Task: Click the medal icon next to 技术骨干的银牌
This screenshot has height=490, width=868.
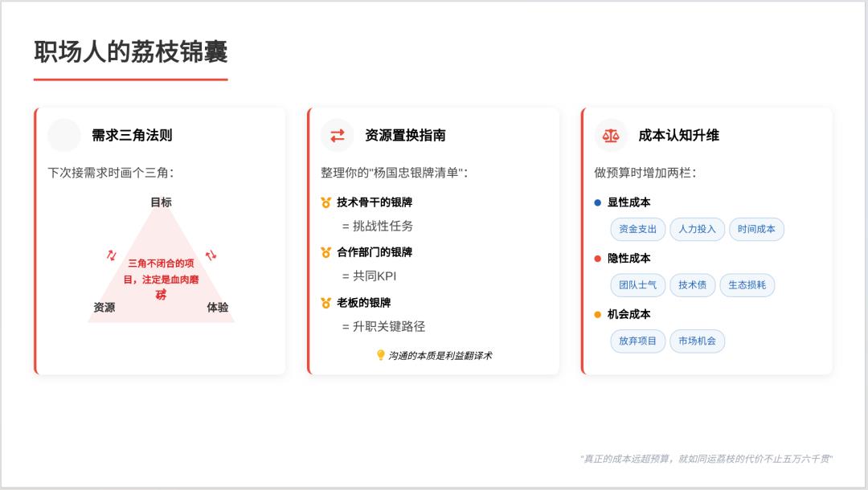Action: pos(326,202)
